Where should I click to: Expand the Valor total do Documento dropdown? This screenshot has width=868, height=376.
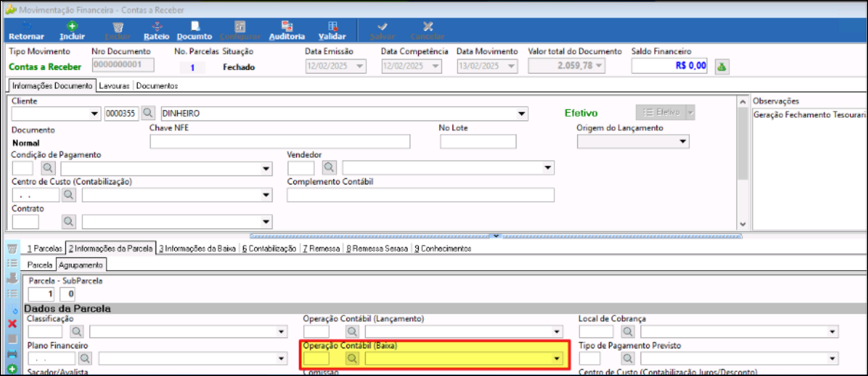[x=599, y=65]
